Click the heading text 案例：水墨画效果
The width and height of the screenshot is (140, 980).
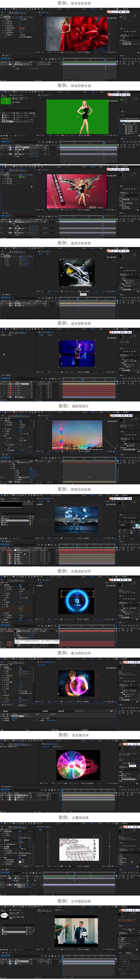click(74, 818)
